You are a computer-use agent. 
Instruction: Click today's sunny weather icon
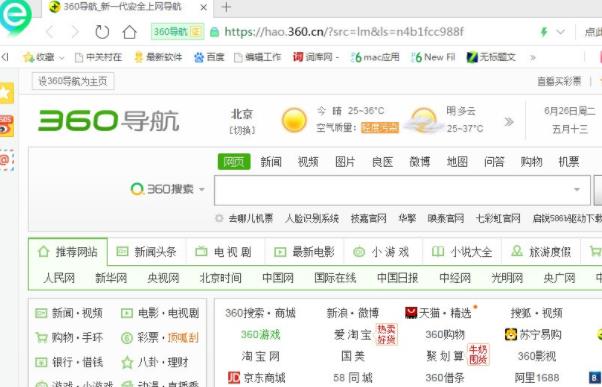pos(294,120)
